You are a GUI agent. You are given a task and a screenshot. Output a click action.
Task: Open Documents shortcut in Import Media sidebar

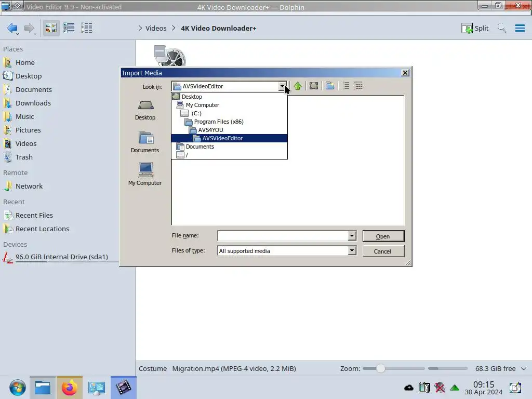coord(145,142)
